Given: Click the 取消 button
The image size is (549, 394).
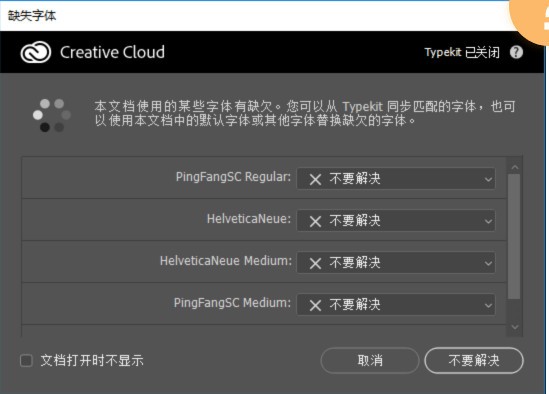Looking at the screenshot, I should pyautogui.click(x=370, y=360).
